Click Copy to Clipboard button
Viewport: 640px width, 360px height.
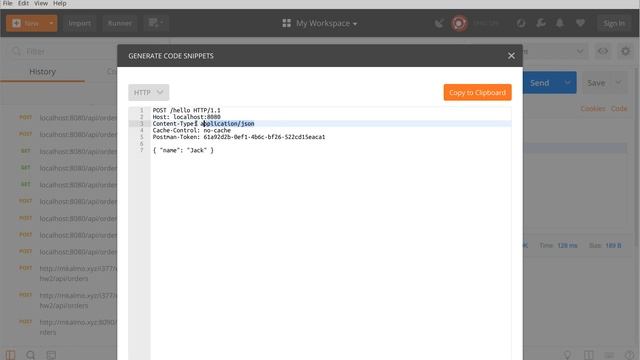[x=478, y=93]
